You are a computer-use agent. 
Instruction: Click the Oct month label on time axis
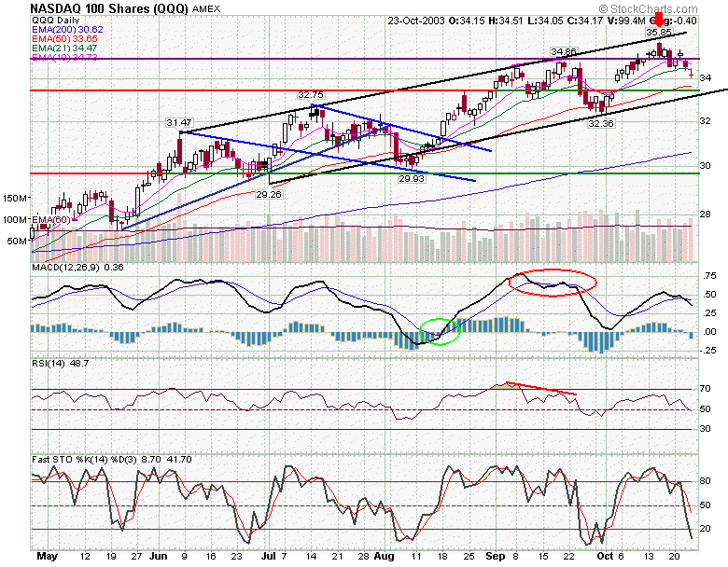pos(606,557)
